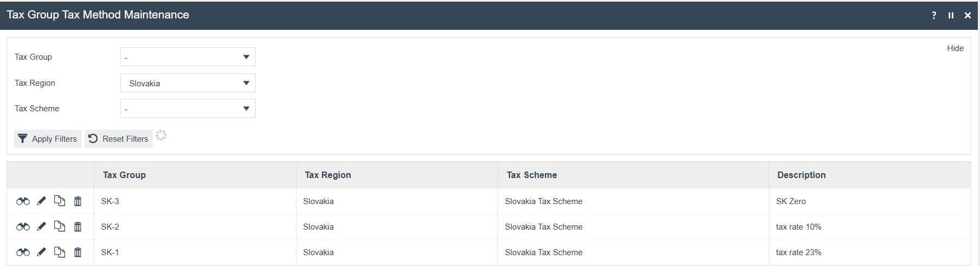The width and height of the screenshot is (980, 266).
Task: Open the Tax Scheme dropdown
Action: pos(188,109)
